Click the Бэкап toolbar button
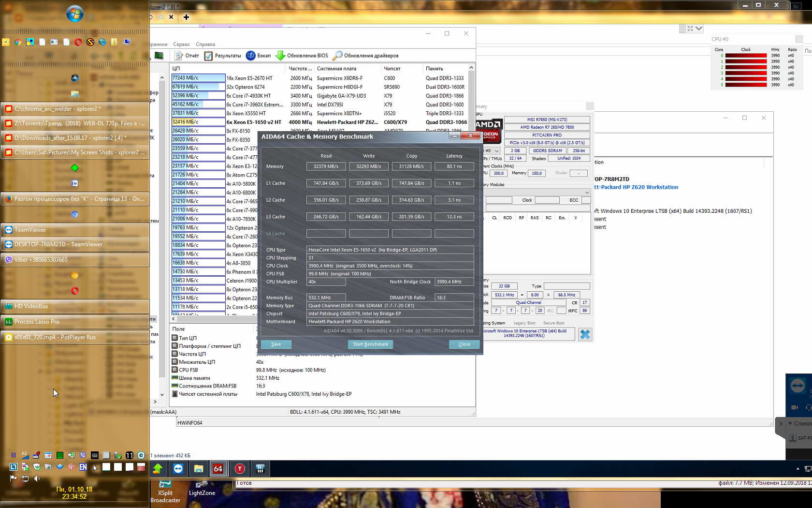 pyautogui.click(x=258, y=56)
